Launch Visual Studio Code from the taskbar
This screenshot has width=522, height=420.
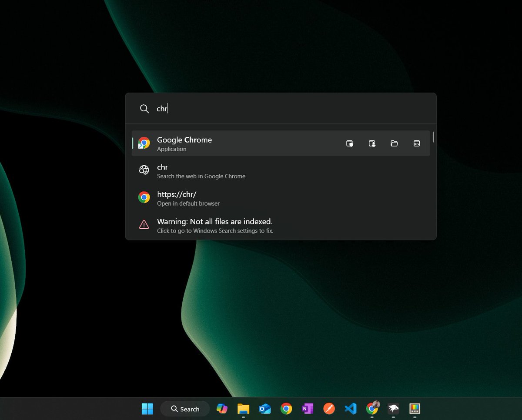[x=350, y=409]
